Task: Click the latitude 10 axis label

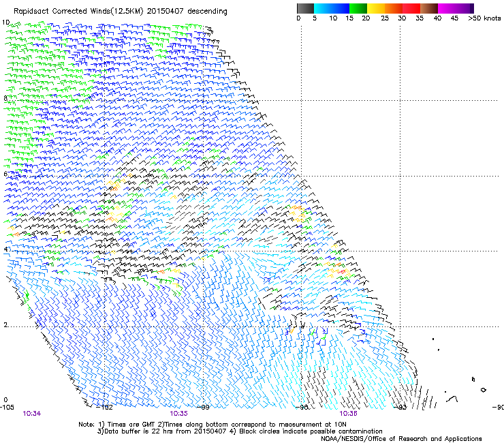Action: tap(5, 22)
